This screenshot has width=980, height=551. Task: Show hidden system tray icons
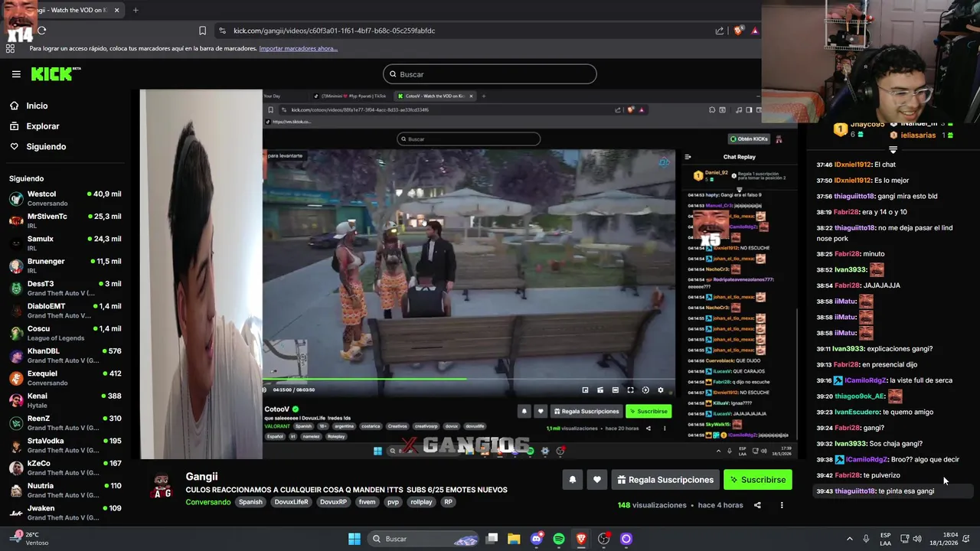[851, 539]
